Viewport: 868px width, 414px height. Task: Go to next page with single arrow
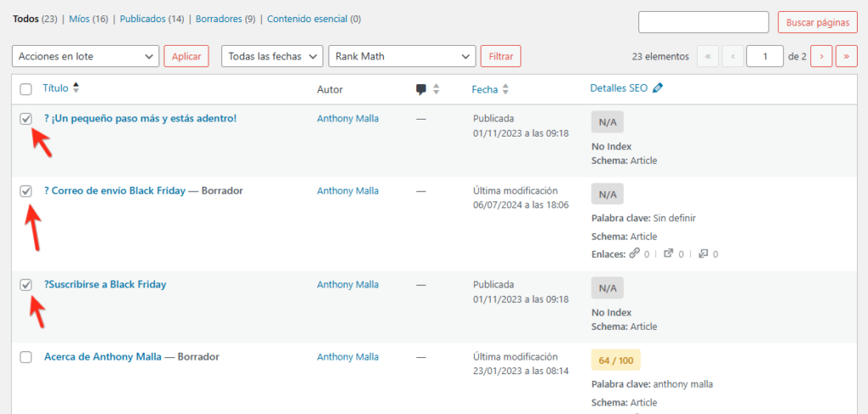(x=821, y=57)
